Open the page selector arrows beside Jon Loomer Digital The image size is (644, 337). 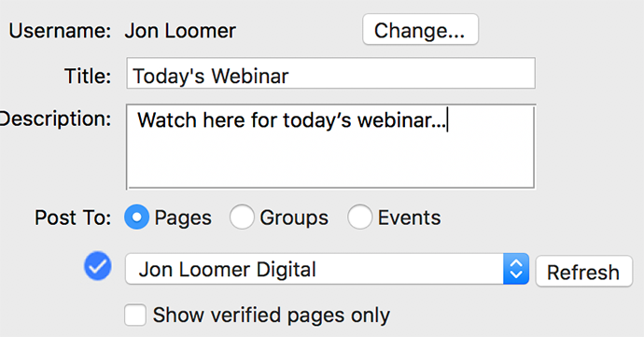516,269
